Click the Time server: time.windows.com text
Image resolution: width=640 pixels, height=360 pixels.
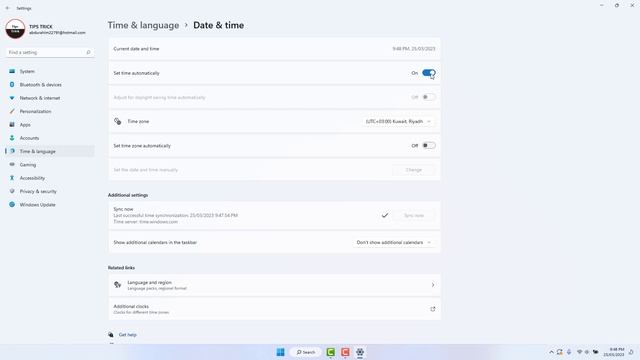pyautogui.click(x=146, y=222)
